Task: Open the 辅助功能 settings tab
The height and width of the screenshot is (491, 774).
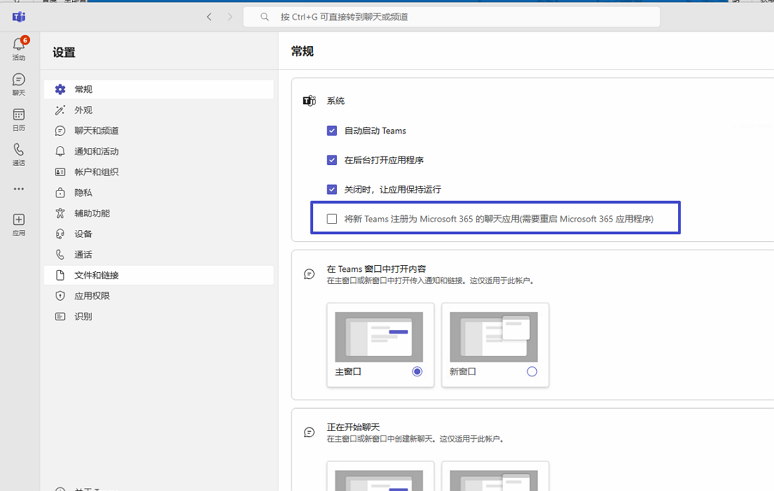Action: point(158,213)
